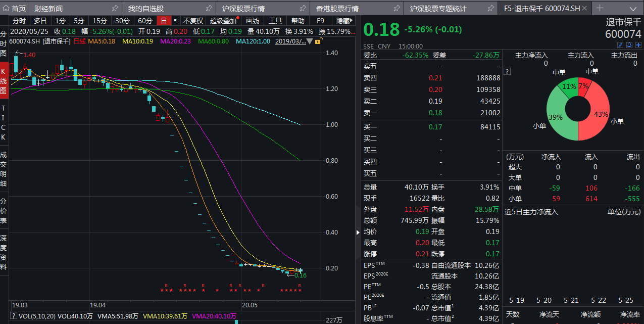644x324 pixels.
Task: Switch to the 香港股票行情 tab
Action: coord(337,9)
